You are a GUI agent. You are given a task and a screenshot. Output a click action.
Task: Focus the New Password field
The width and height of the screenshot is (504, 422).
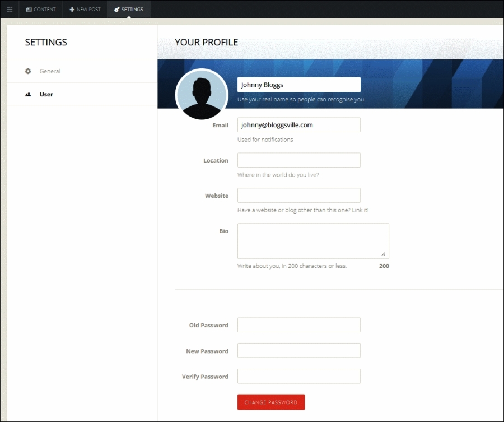coord(299,351)
